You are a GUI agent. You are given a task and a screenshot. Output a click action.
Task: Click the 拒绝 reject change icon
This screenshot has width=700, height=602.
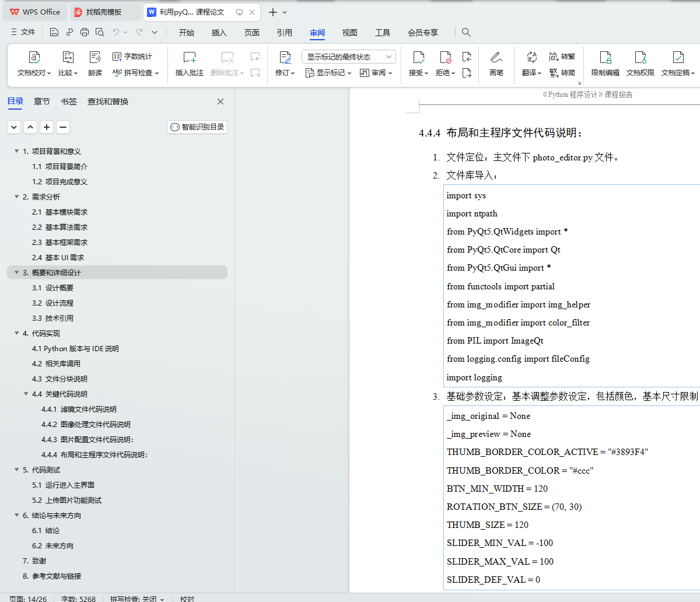click(446, 57)
